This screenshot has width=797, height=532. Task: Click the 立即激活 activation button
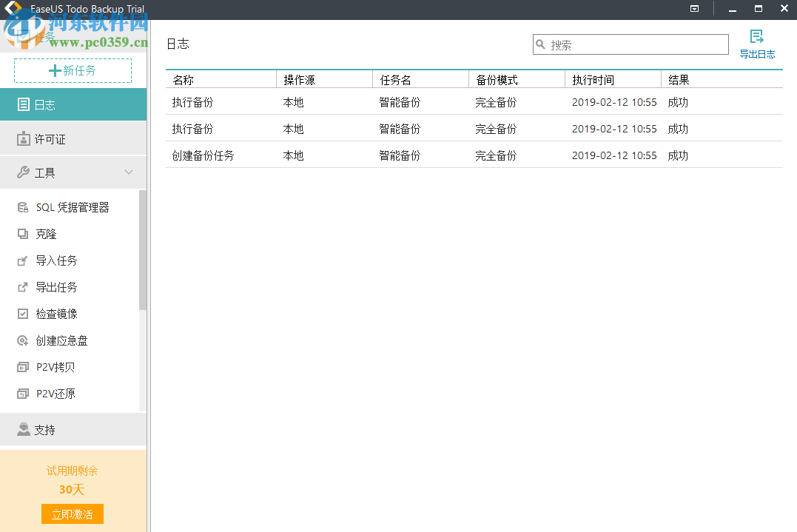tap(72, 514)
